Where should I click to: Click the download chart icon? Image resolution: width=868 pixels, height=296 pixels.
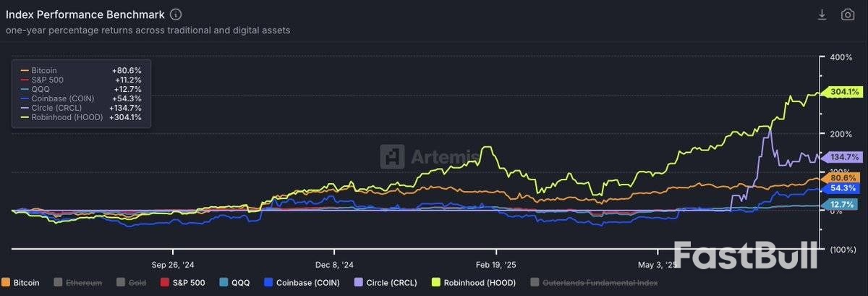822,14
